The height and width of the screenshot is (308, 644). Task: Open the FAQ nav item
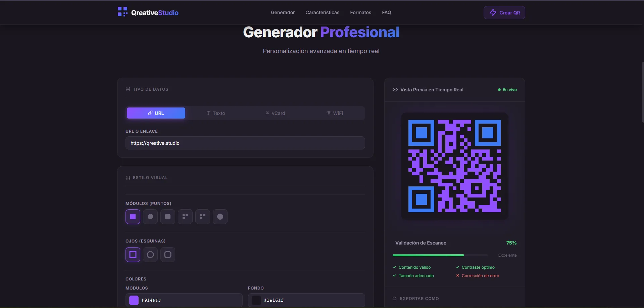tap(387, 12)
